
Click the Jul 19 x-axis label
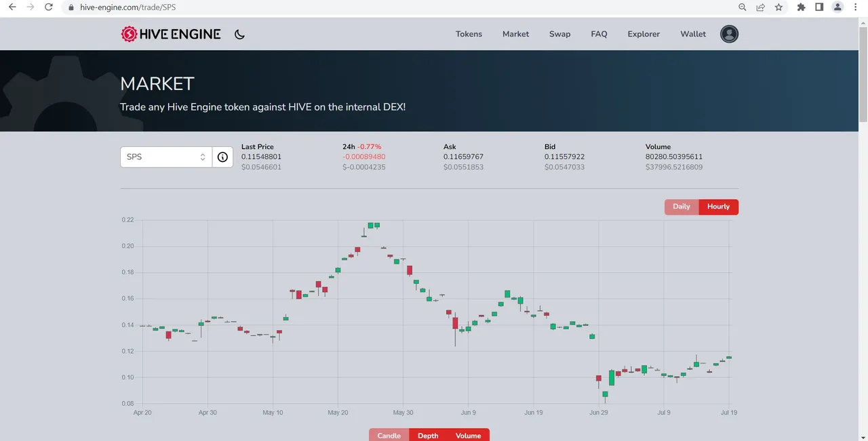tap(729, 412)
